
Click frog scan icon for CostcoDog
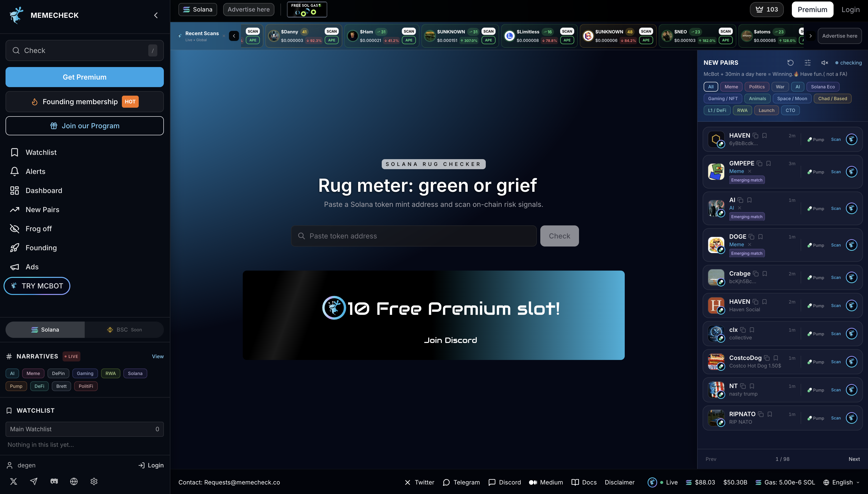pyautogui.click(x=851, y=362)
